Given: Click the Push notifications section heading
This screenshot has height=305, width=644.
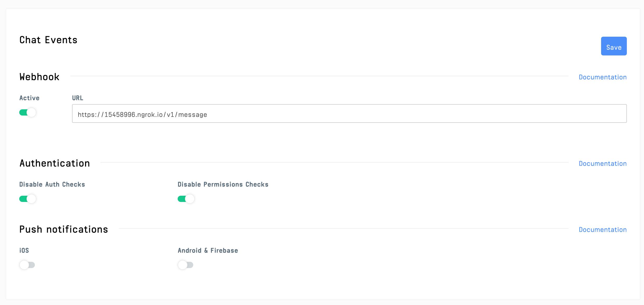Looking at the screenshot, I should tap(64, 230).
